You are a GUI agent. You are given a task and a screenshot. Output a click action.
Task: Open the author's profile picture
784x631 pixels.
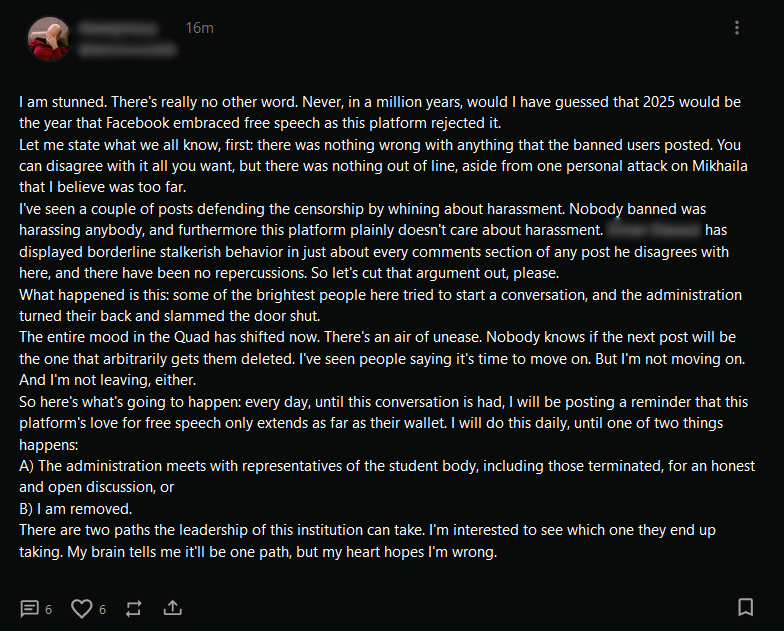tap(48, 38)
